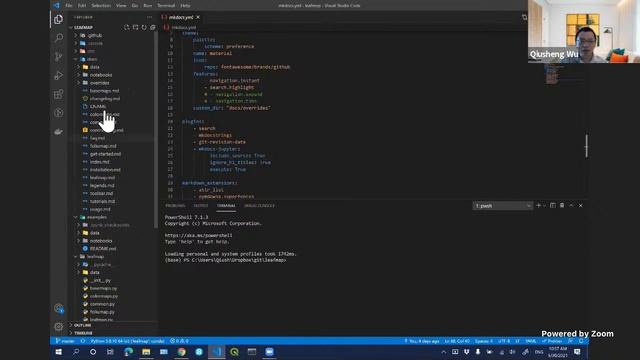Click the Prettier status bar item
This screenshot has width=640, height=360.
(x=552, y=341)
